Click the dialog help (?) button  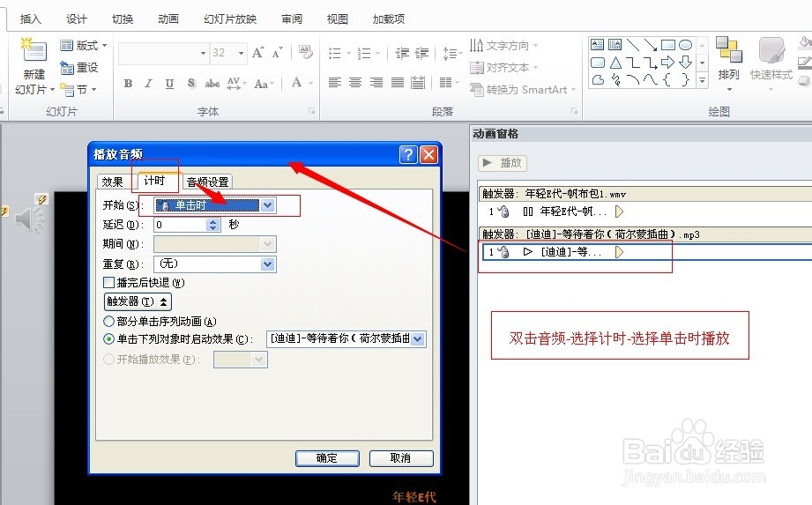pos(408,155)
